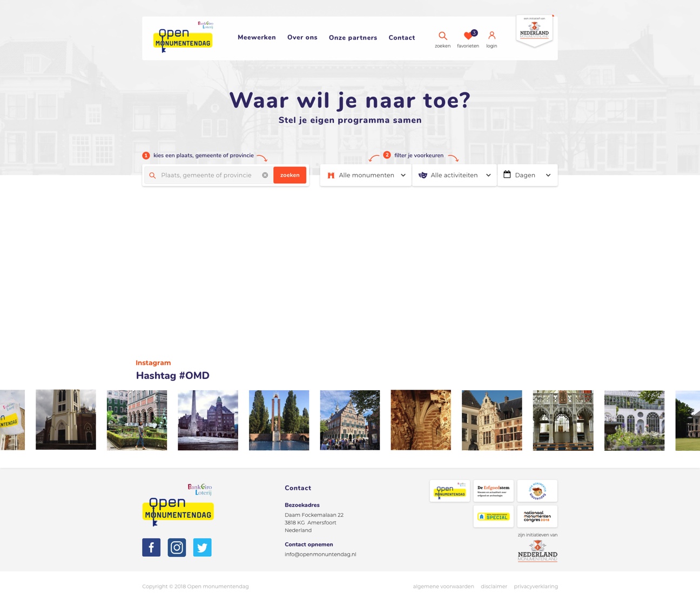The width and height of the screenshot is (700, 600).
Task: Click the orange 'Instagram' label
Action: (x=153, y=363)
